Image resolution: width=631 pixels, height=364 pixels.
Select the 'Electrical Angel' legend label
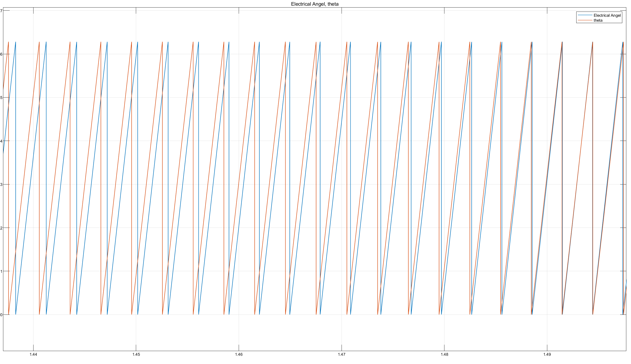tap(607, 16)
